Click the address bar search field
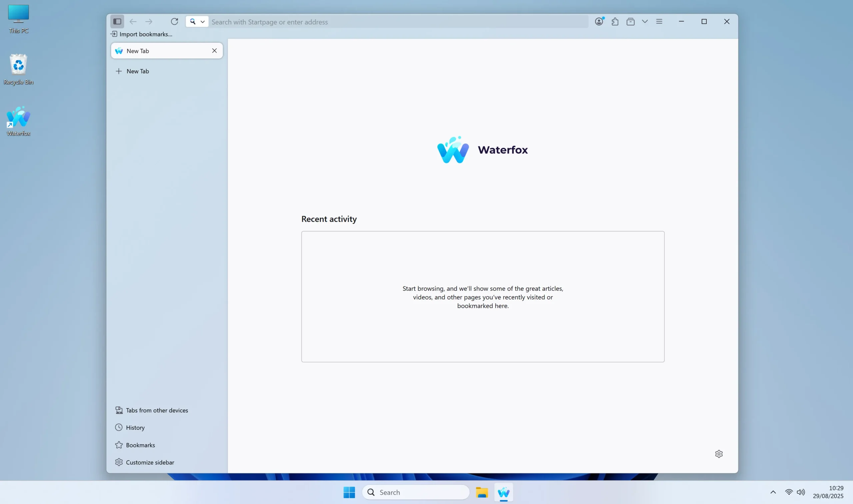 pos(398,22)
